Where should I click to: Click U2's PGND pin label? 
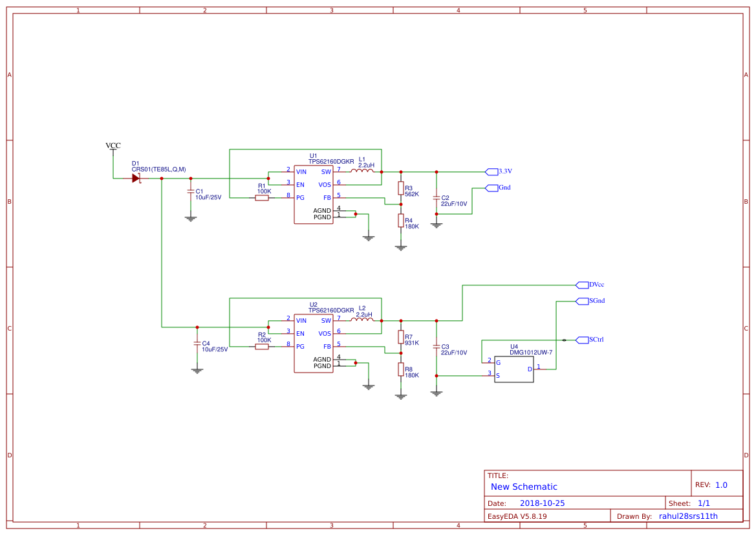pyautogui.click(x=322, y=366)
